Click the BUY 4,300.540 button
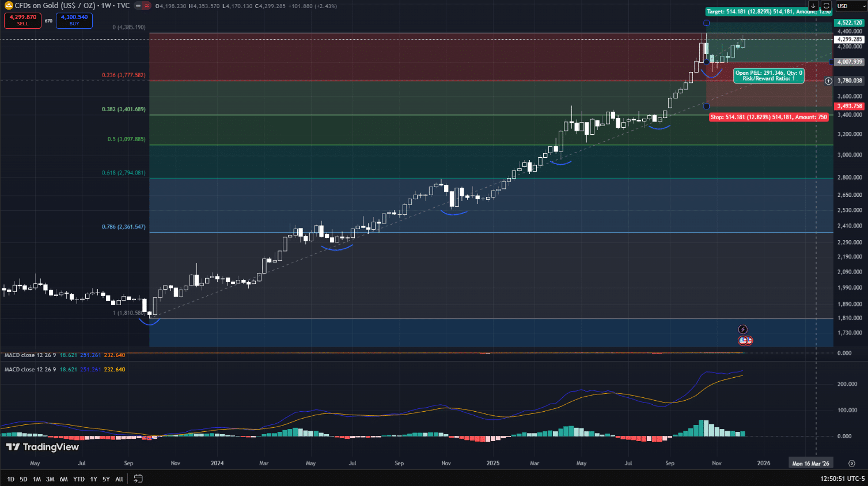868x486 pixels. point(74,20)
